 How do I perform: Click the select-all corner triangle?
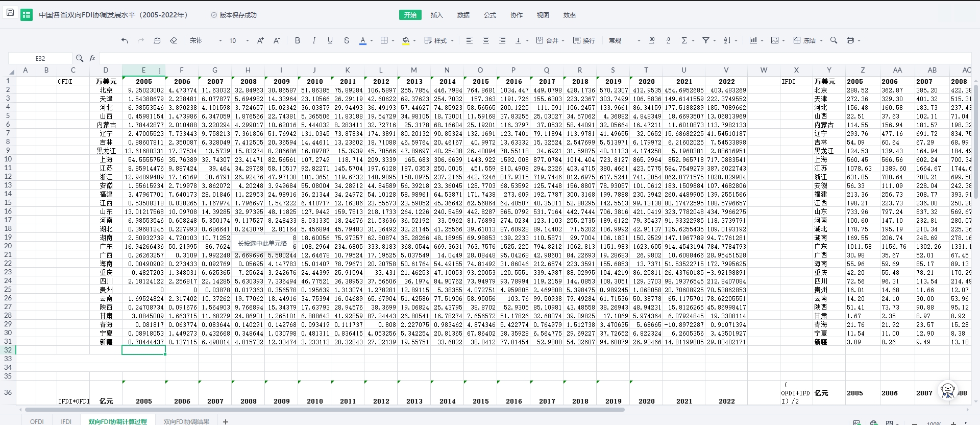(x=11, y=71)
